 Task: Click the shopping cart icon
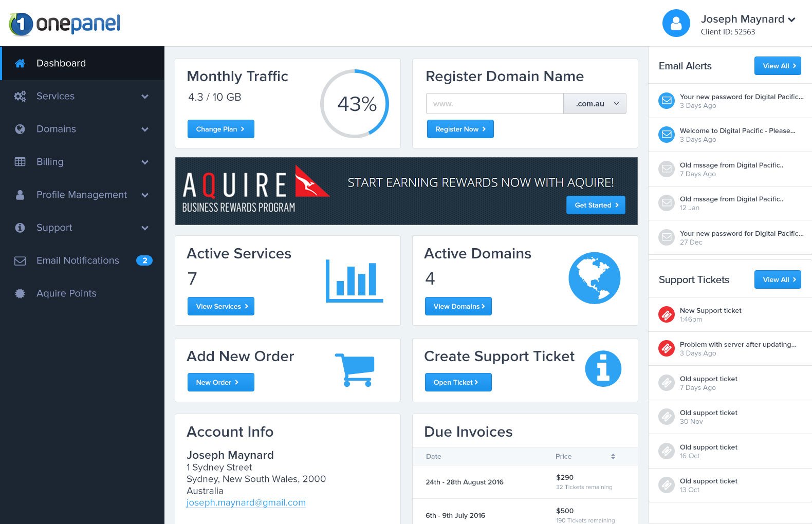pyautogui.click(x=355, y=369)
